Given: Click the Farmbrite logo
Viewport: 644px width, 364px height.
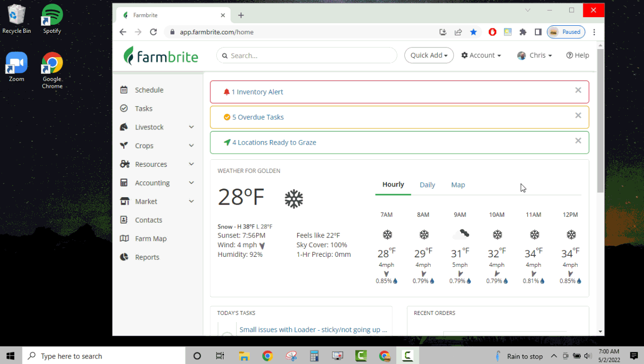Looking at the screenshot, I should pos(161,56).
